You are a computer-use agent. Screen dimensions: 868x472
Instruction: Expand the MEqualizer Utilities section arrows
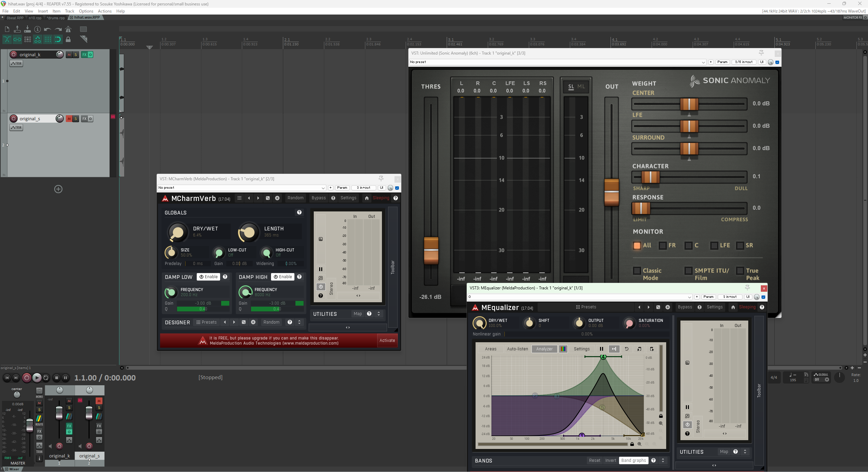tap(745, 452)
